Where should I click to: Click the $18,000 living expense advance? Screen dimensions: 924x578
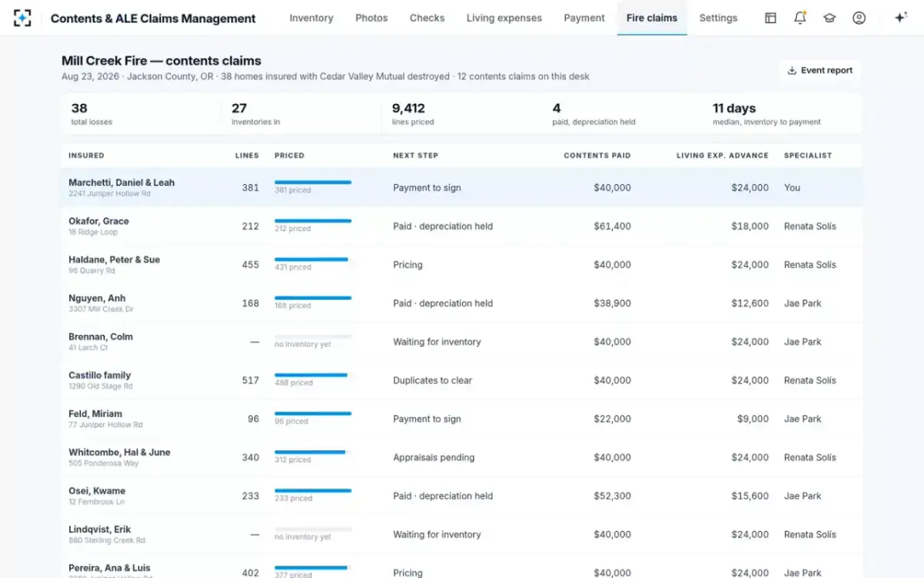click(x=750, y=227)
